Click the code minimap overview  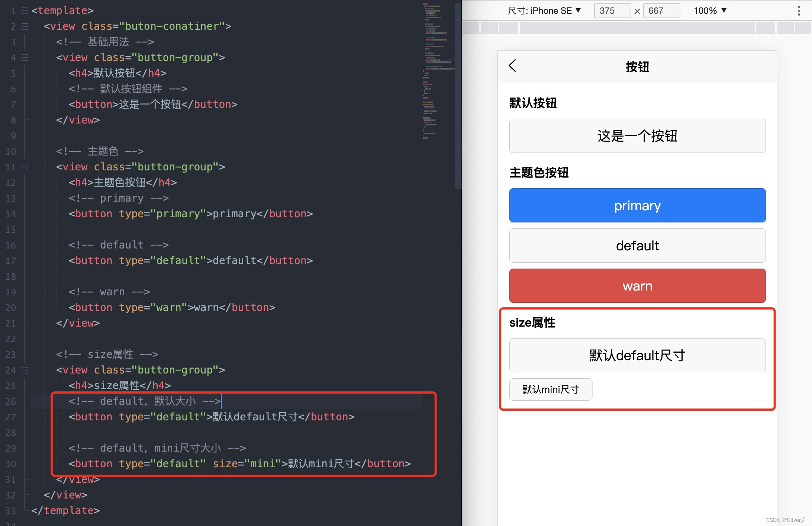[438, 71]
